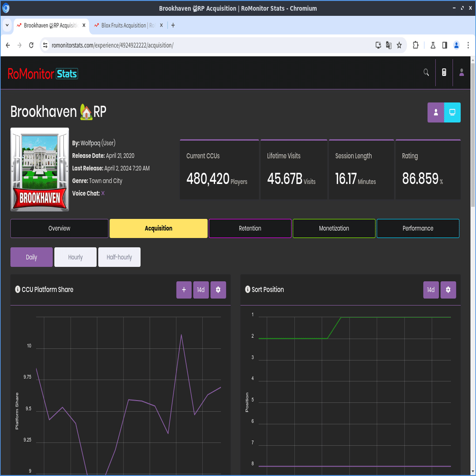The width and height of the screenshot is (476, 476).
Task: Click the Genre Town and City text
Action: pos(97,181)
